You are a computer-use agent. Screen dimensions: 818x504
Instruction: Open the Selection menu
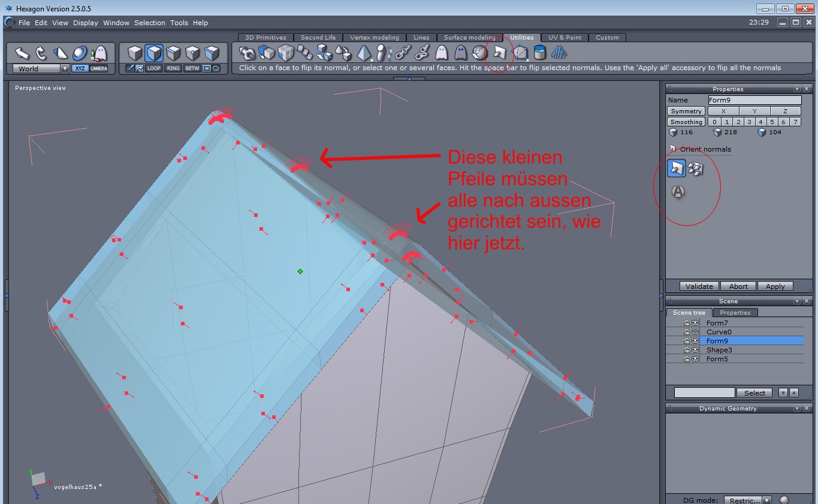(x=149, y=23)
